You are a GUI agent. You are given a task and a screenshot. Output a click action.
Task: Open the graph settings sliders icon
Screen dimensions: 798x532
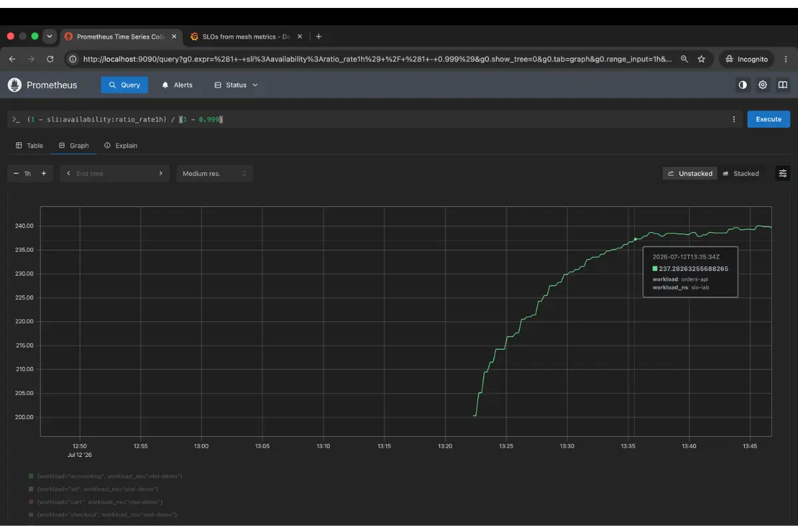pyautogui.click(x=783, y=174)
